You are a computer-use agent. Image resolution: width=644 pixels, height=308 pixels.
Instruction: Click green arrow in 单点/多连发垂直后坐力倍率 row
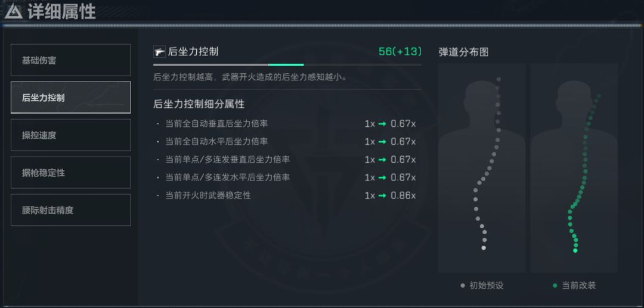click(382, 160)
